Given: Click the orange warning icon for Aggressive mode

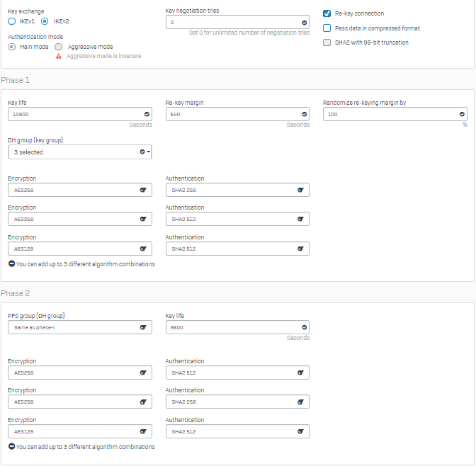Looking at the screenshot, I should point(59,56).
